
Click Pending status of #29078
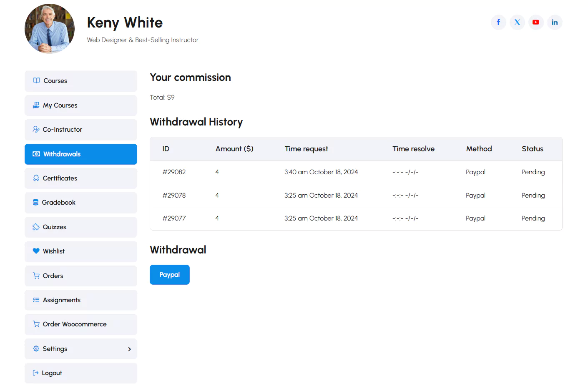click(533, 195)
